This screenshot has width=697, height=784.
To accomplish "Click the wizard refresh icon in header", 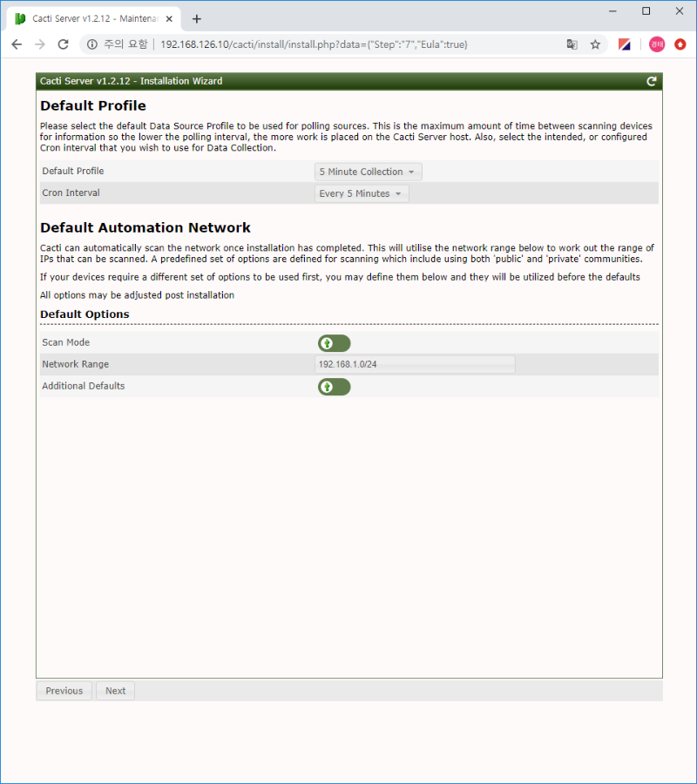I will point(651,81).
